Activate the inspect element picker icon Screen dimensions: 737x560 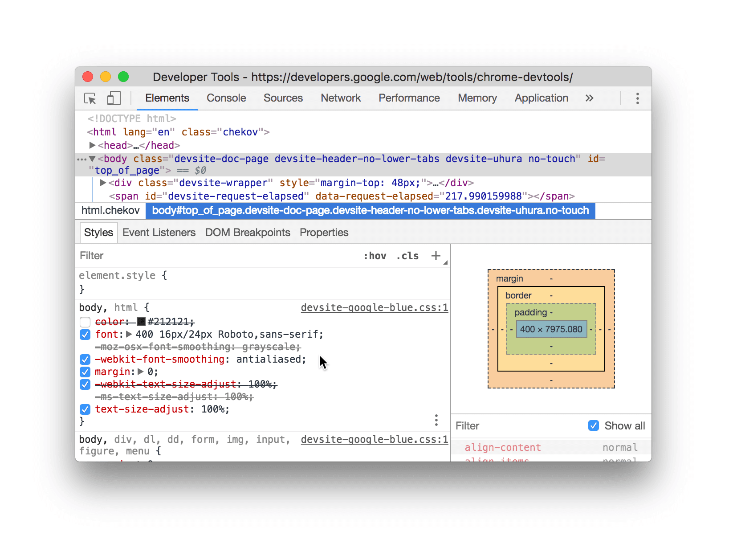(90, 98)
